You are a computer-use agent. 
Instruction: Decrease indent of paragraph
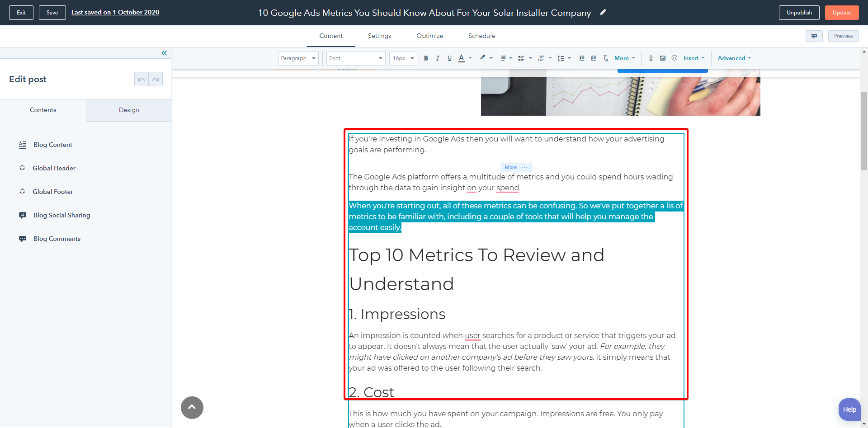(x=582, y=58)
